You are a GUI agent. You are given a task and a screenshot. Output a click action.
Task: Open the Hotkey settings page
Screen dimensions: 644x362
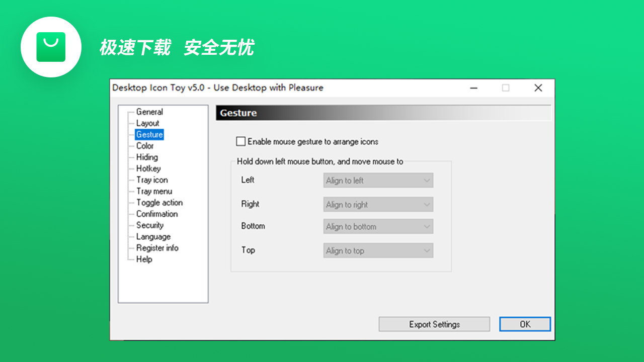pos(147,168)
